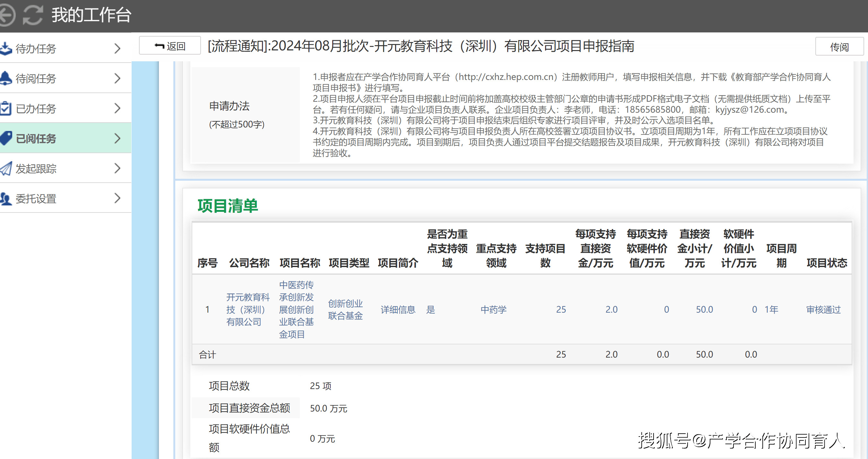868x459 pixels.
Task: Click the 是 key-support value in row 1
Action: [431, 309]
